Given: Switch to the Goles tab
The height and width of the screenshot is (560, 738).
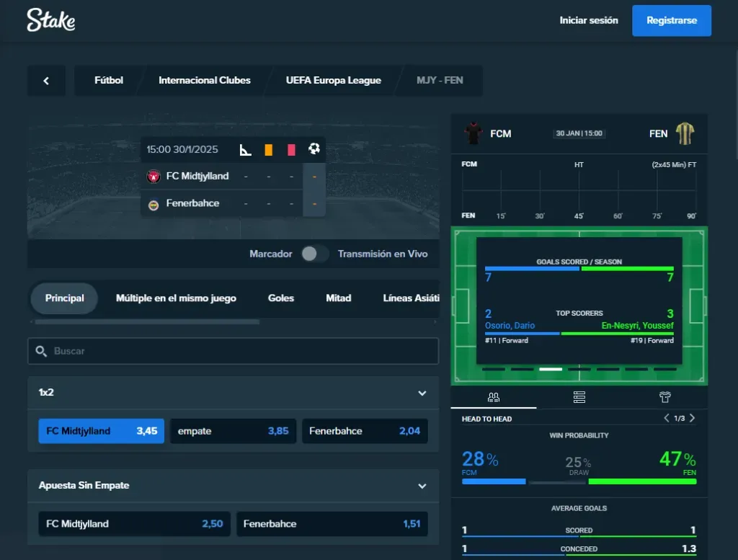Looking at the screenshot, I should coord(281,298).
